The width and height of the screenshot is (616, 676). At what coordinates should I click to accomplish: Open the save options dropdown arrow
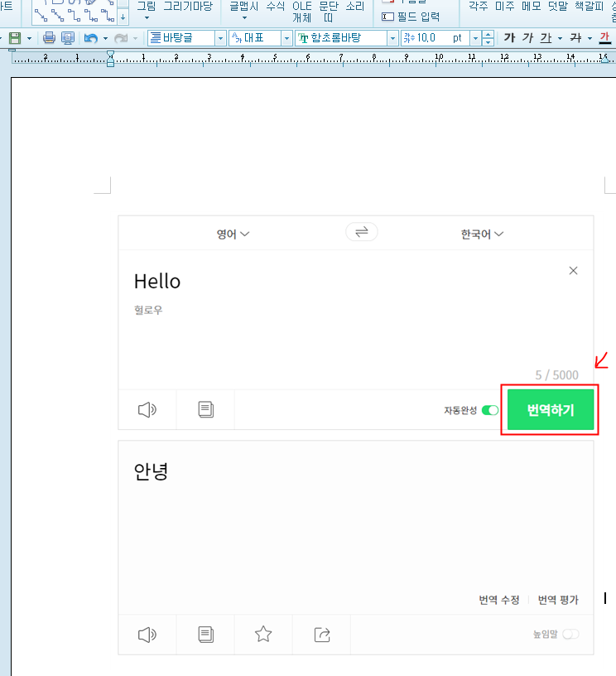[x=29, y=38]
